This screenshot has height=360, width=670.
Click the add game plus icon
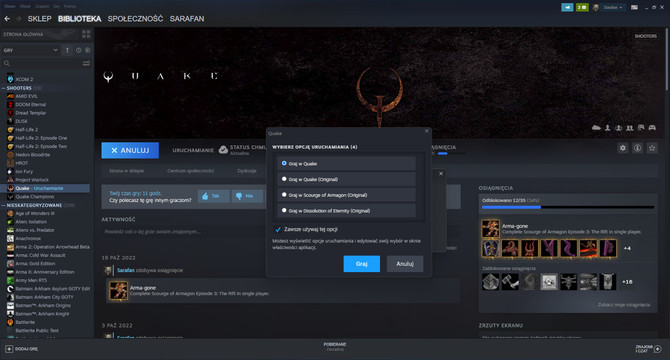(9, 349)
